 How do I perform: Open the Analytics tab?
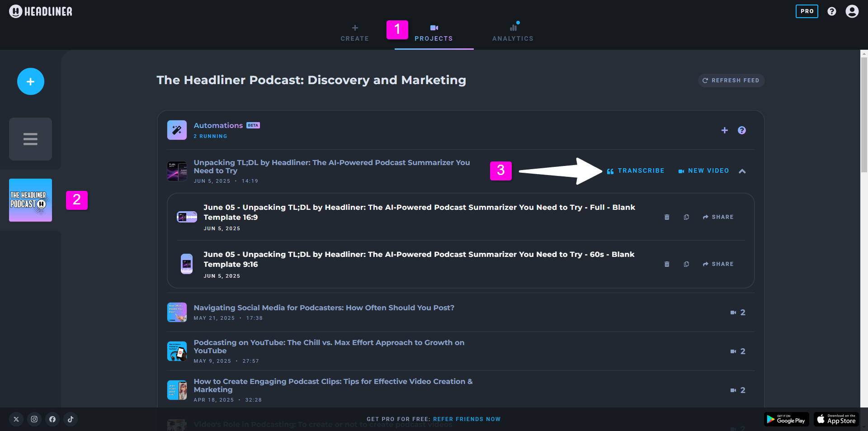(513, 33)
